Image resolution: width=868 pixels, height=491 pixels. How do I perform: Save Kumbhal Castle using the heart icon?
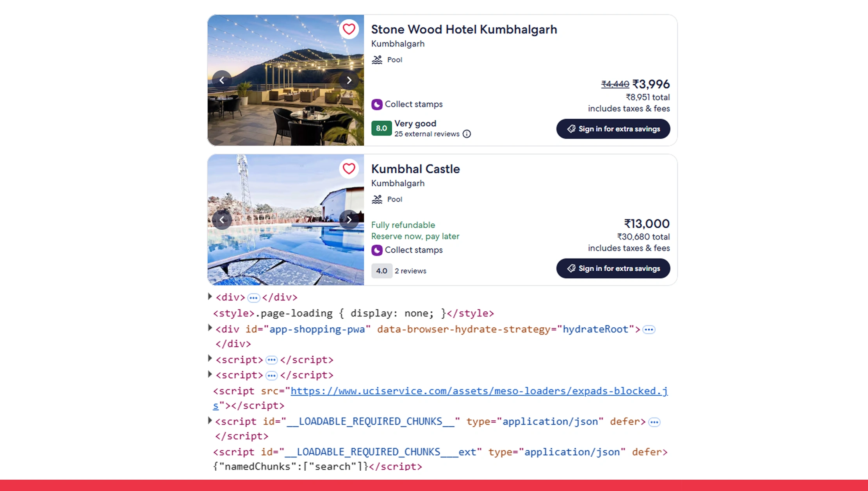pos(349,169)
